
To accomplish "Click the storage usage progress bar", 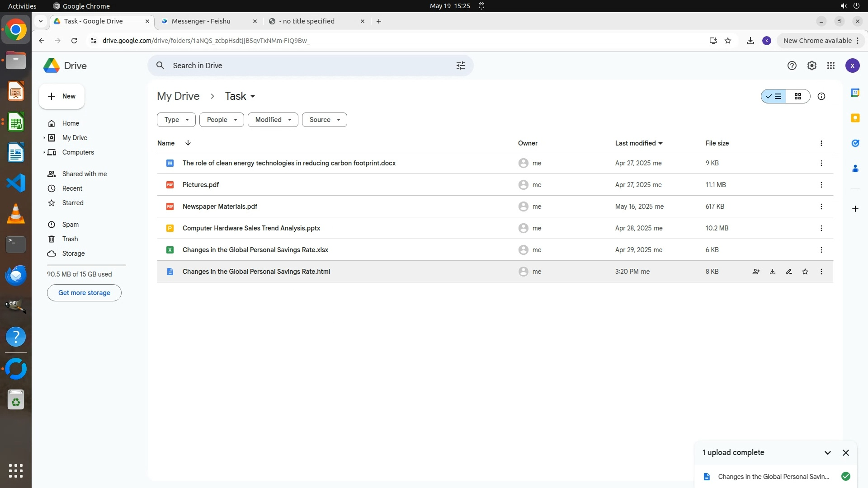I will (86, 265).
